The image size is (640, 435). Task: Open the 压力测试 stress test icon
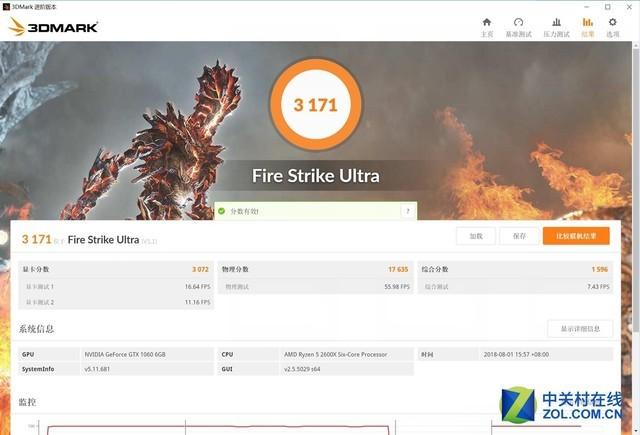click(x=556, y=22)
